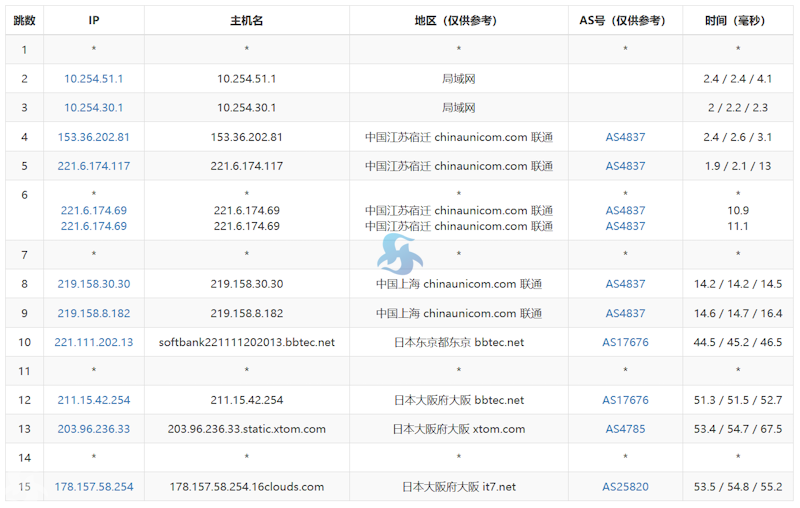Select hostname softbank221111202013.bbtec.net cell
The image size is (800, 508).
246,342
